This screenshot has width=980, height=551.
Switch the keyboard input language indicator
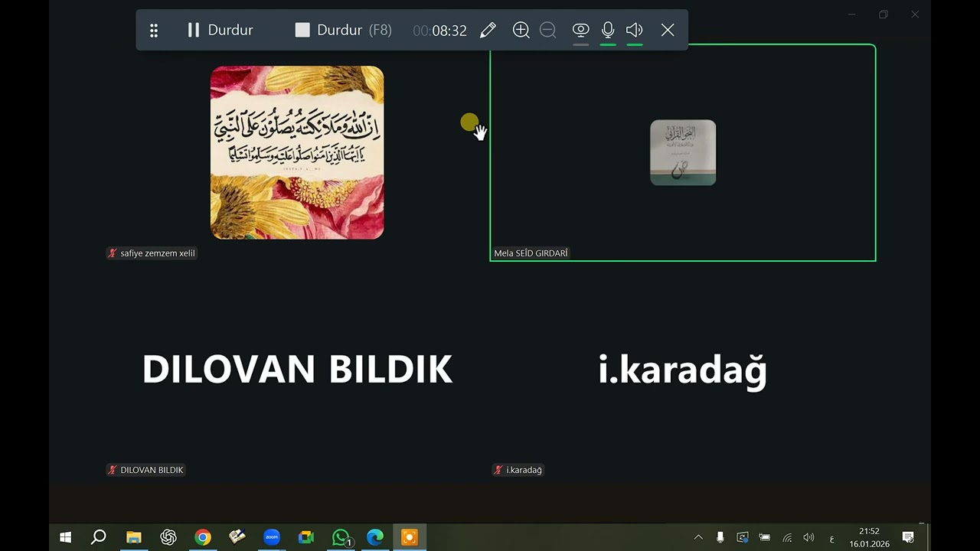coord(831,538)
